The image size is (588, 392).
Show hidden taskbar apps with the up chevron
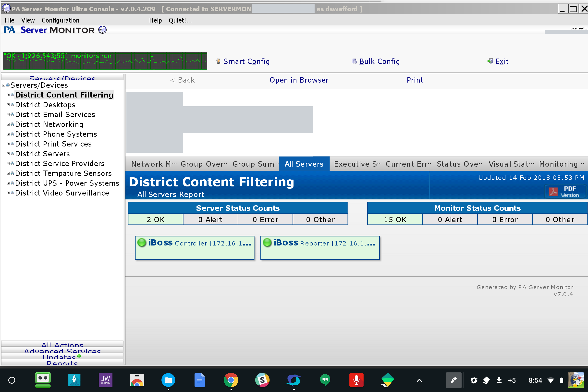pos(419,380)
